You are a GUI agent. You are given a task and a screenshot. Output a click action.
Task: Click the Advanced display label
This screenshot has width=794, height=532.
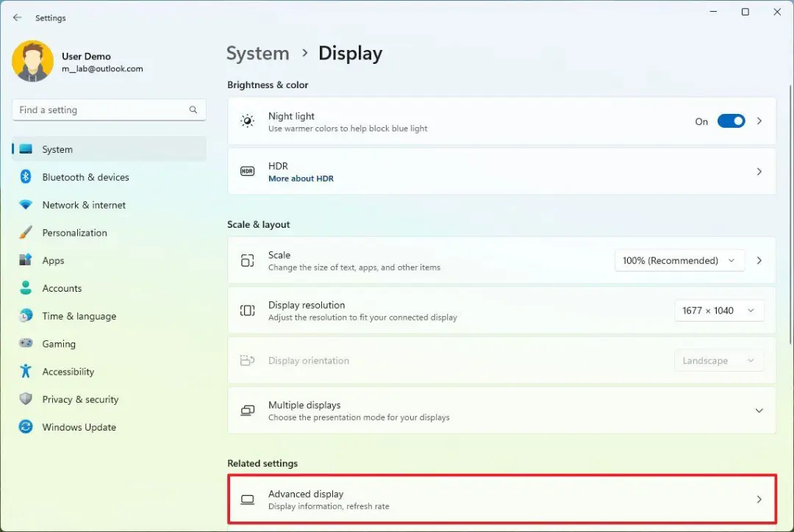tap(306, 494)
